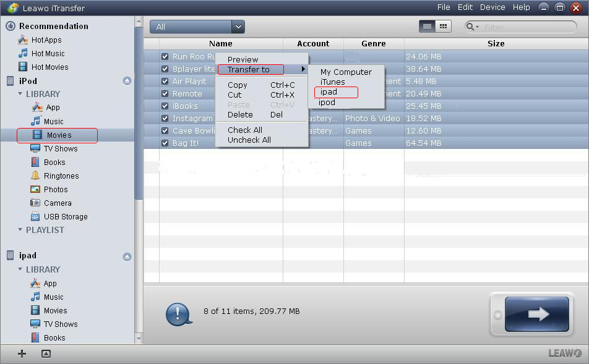Click the Recommendation header icon
The image size is (589, 364).
click(x=11, y=26)
